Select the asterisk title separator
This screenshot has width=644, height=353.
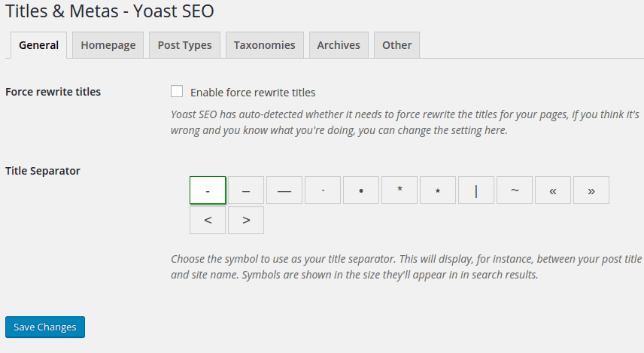[399, 190]
